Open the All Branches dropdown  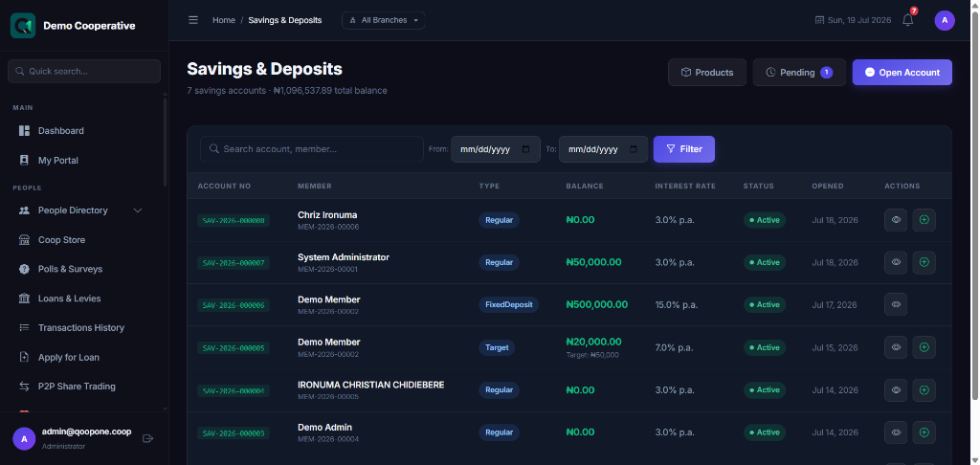click(x=383, y=20)
